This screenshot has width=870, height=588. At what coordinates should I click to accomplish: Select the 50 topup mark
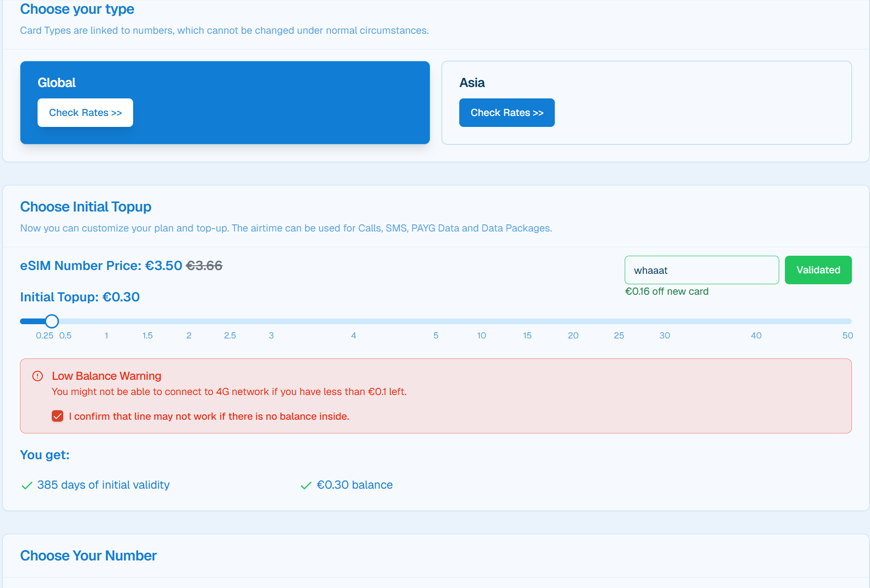pyautogui.click(x=848, y=336)
